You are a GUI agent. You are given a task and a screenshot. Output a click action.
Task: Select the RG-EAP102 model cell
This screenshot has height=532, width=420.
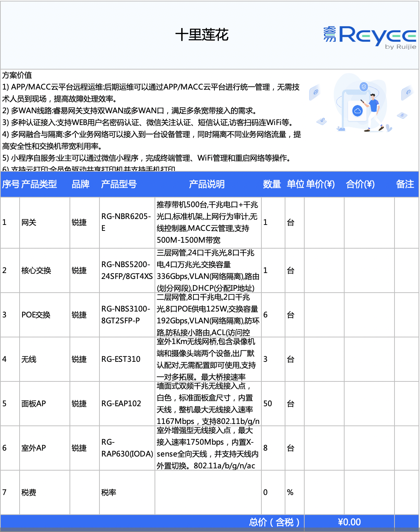127,404
